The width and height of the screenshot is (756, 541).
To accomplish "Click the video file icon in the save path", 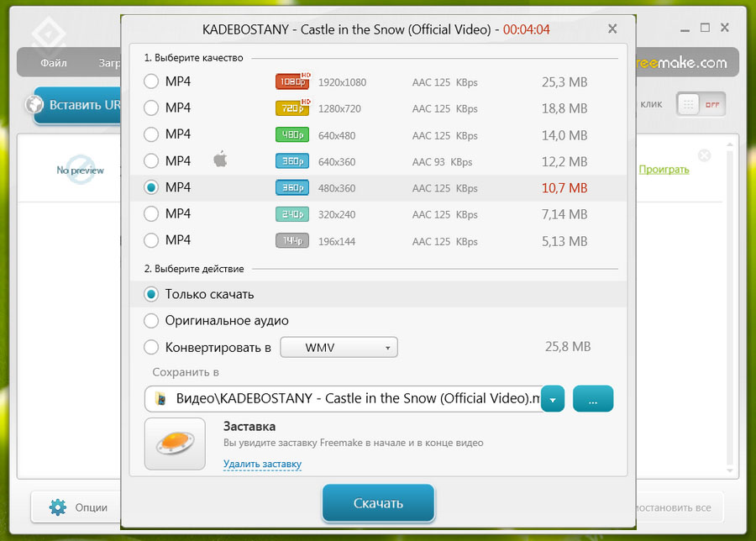I will click(161, 399).
